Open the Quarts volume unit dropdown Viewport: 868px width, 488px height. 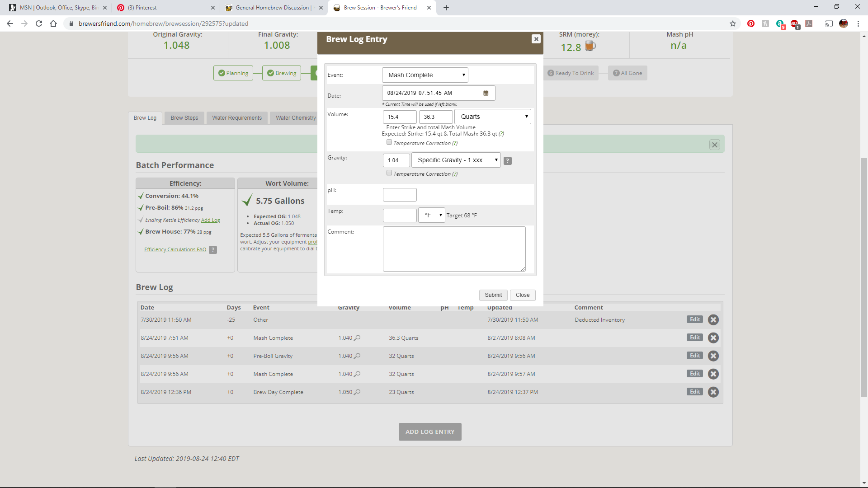[x=492, y=117]
